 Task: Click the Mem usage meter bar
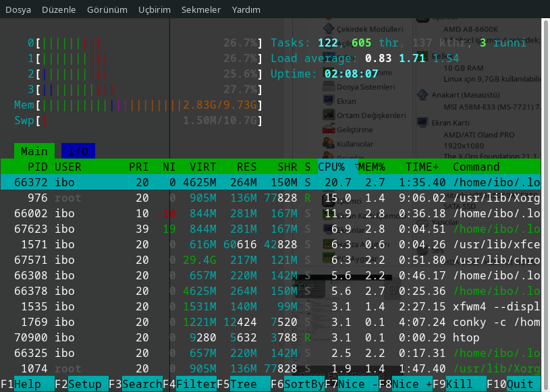pyautogui.click(x=101, y=106)
